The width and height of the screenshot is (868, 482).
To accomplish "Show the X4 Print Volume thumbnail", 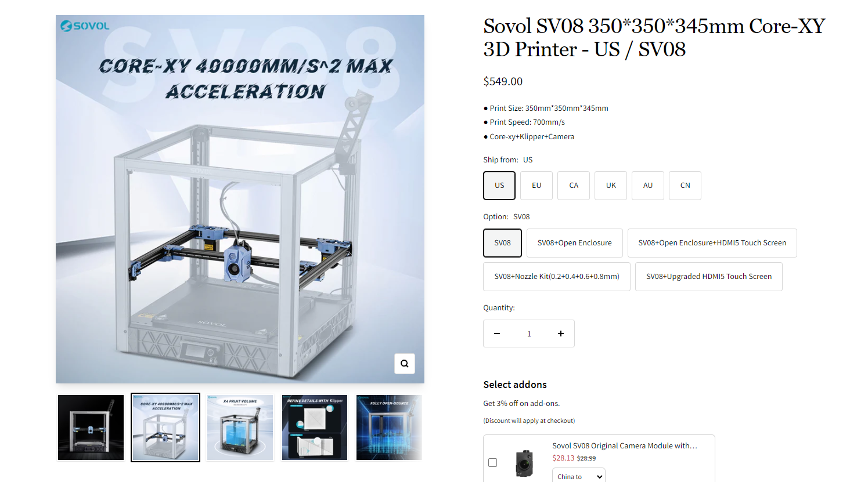I will coord(240,427).
